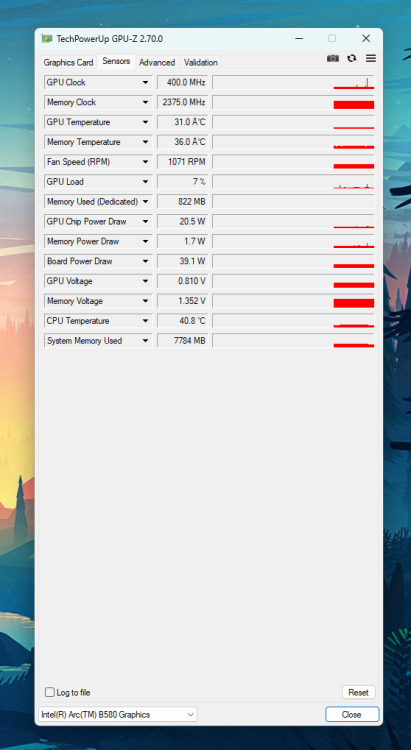Screen dimensions: 411x750
Task: Expand the CPU Temperature sensor dropdown
Action: pyautogui.click(x=145, y=321)
